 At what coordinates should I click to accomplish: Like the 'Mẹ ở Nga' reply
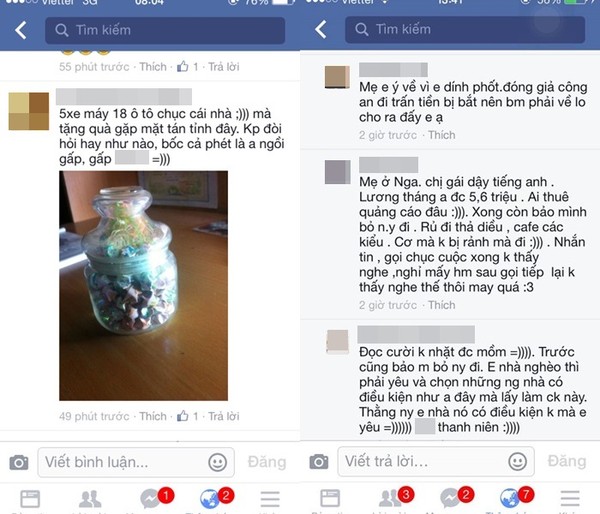pos(442,305)
